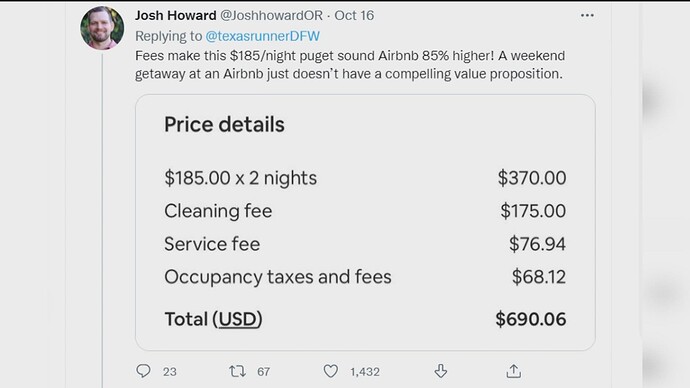The height and width of the screenshot is (388, 690).
Task: Click the download arrow icon
Action: click(440, 371)
